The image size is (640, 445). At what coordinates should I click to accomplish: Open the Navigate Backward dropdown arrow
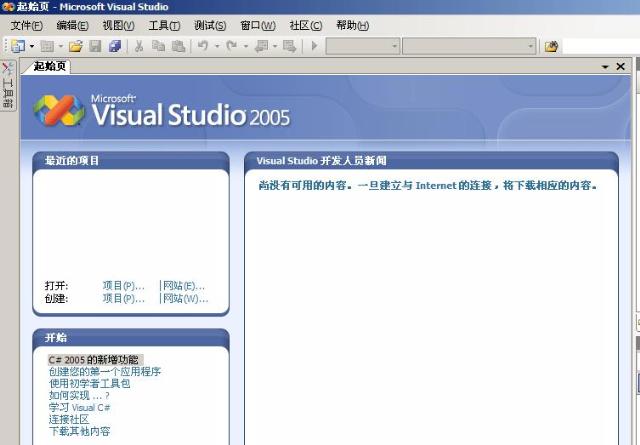pos(275,46)
